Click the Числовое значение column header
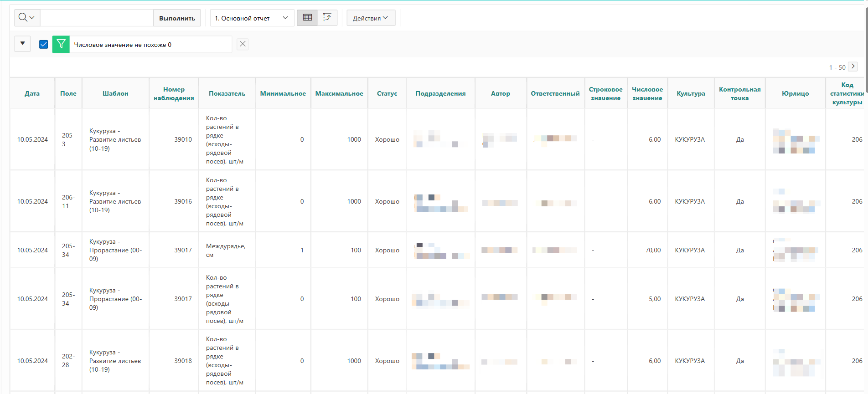The width and height of the screenshot is (868, 394). tap(647, 93)
